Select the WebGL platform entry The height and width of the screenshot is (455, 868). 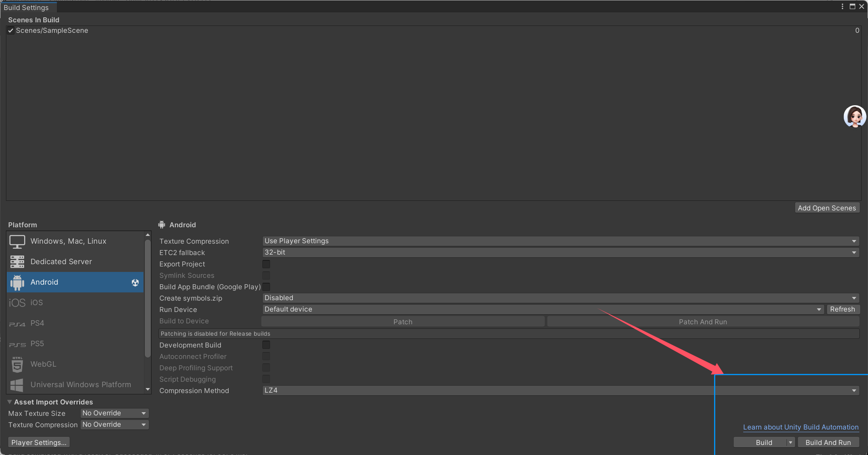[x=75, y=364]
